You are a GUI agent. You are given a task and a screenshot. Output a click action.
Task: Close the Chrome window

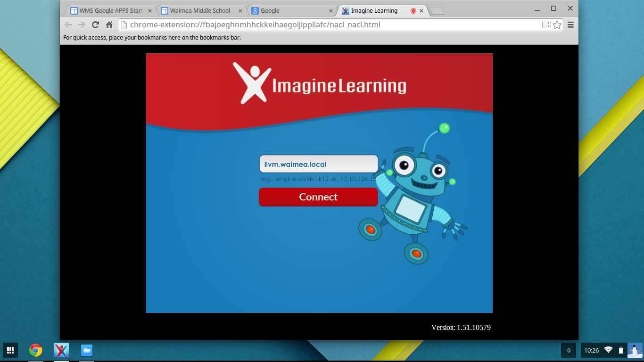570,8
